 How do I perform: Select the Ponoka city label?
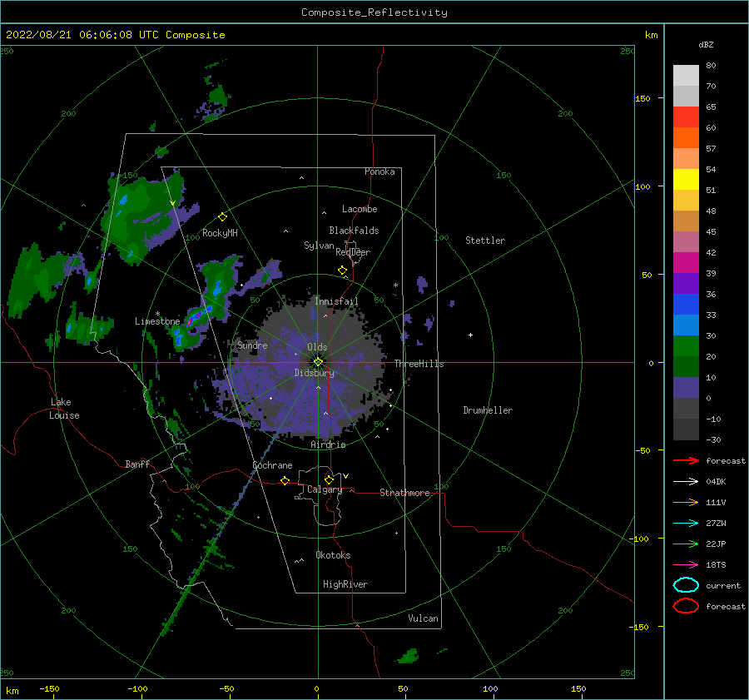click(379, 171)
